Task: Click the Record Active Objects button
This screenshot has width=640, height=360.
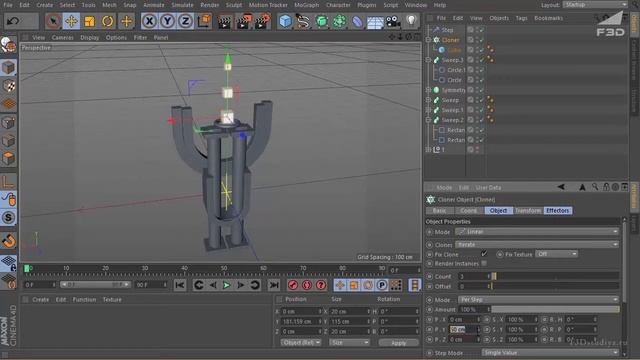Action: (x=293, y=285)
